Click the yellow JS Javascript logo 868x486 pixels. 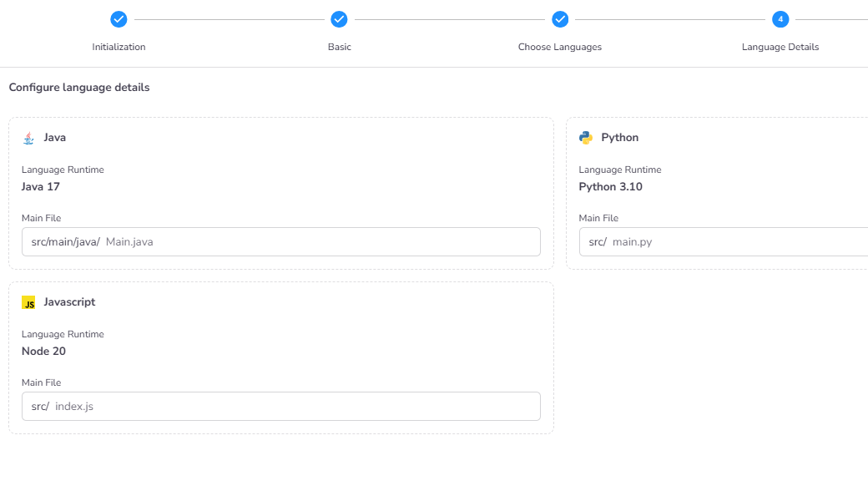28,302
